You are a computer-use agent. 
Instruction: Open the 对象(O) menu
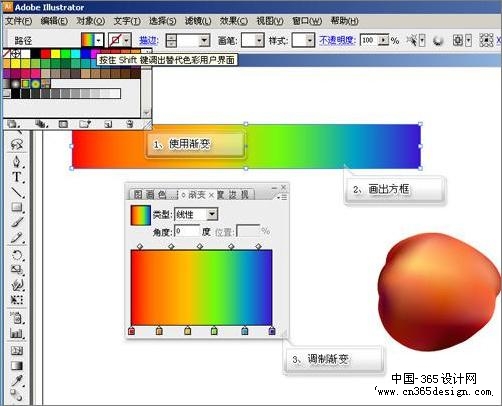point(90,21)
